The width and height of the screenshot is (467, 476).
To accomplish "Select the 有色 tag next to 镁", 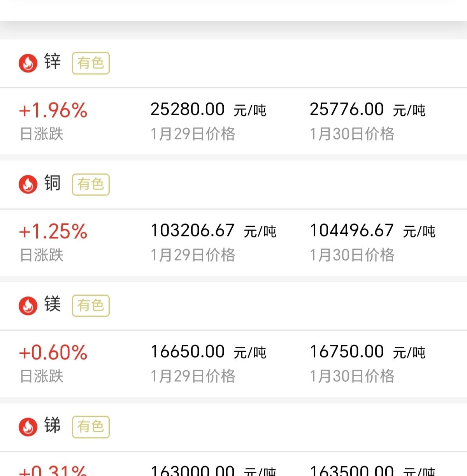I will tap(91, 305).
